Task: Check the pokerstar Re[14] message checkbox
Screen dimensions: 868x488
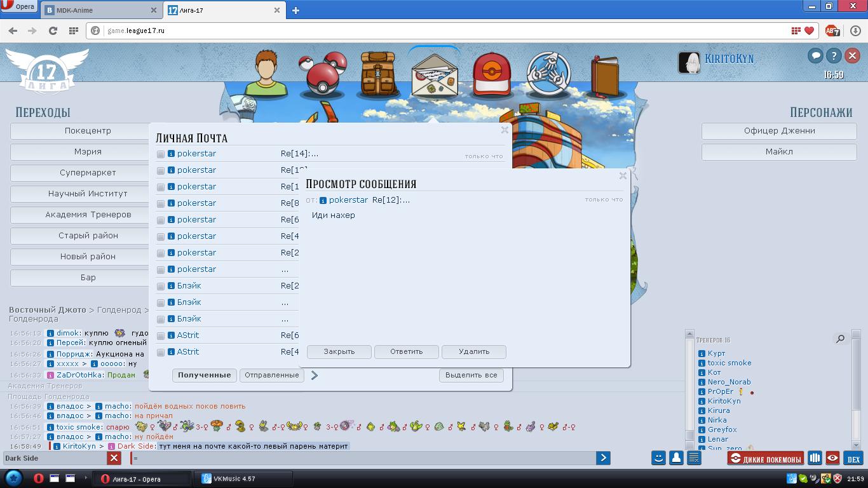Action: (161, 154)
